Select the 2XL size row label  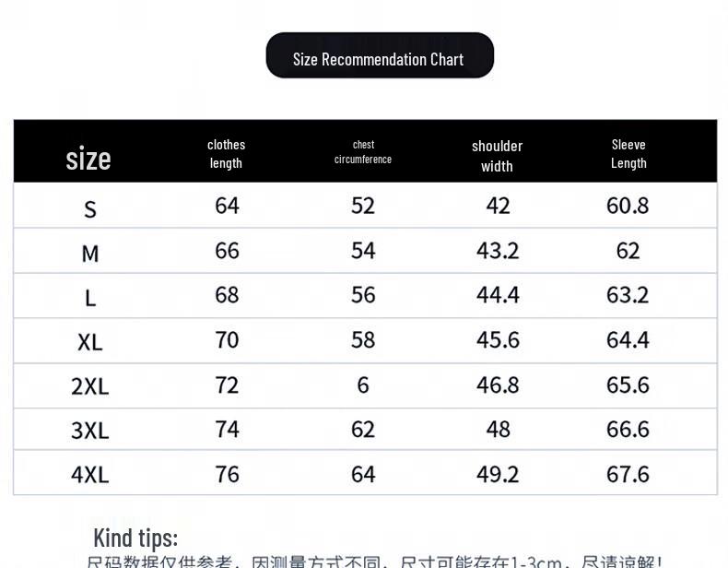90,386
